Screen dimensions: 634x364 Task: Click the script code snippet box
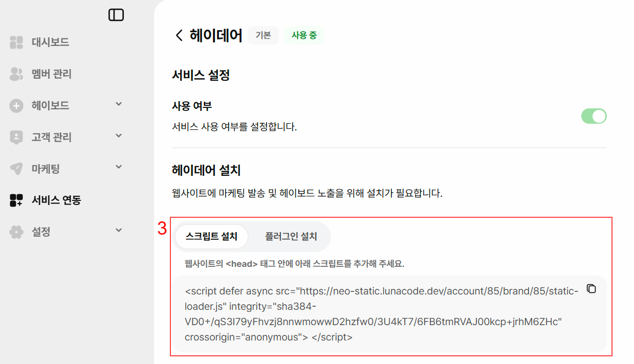click(389, 314)
